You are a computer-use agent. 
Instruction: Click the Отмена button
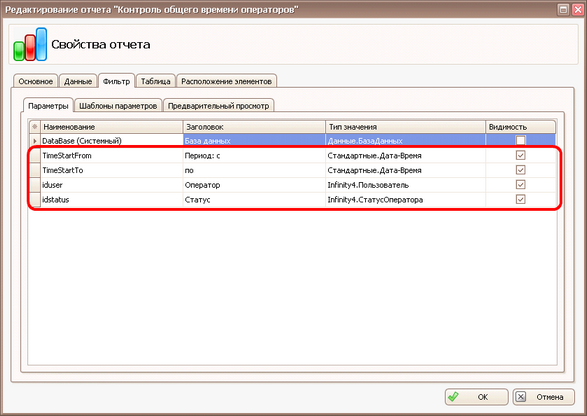[544, 397]
